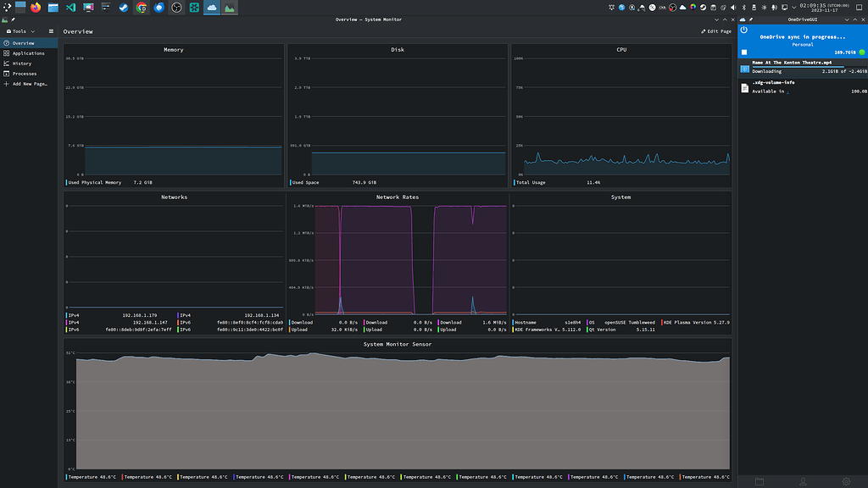Open OneDriveGUI settings gear
The height and width of the screenshot is (488, 868).
[845, 481]
